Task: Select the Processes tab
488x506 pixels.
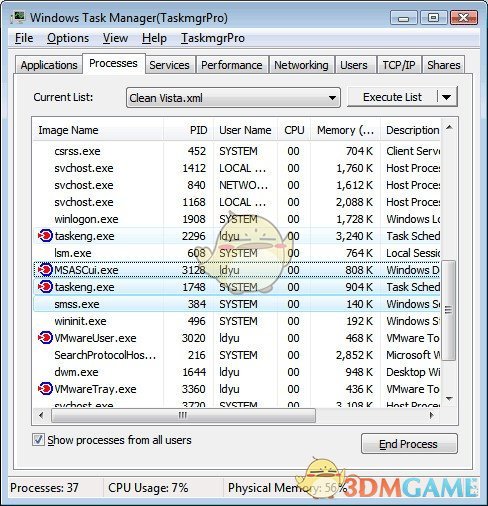Action: point(113,63)
